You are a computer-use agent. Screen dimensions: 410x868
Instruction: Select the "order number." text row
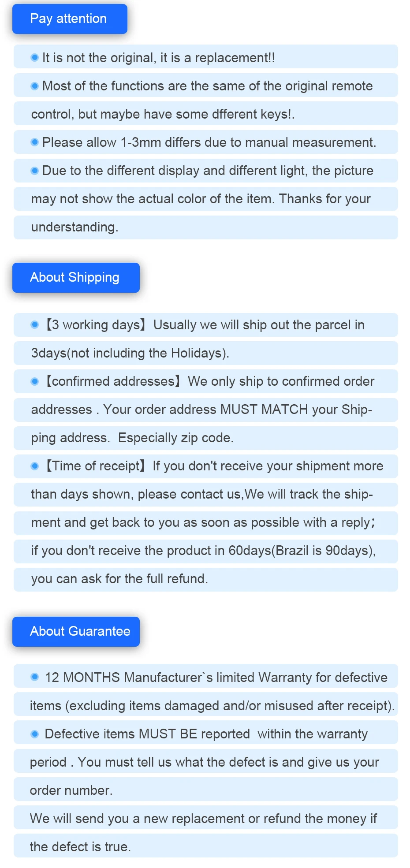(71, 791)
